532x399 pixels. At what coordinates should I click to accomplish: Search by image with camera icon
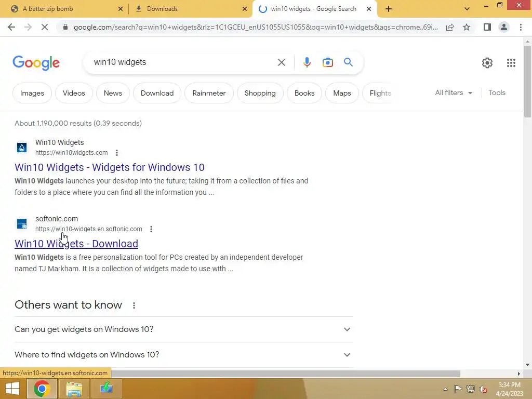(x=327, y=62)
